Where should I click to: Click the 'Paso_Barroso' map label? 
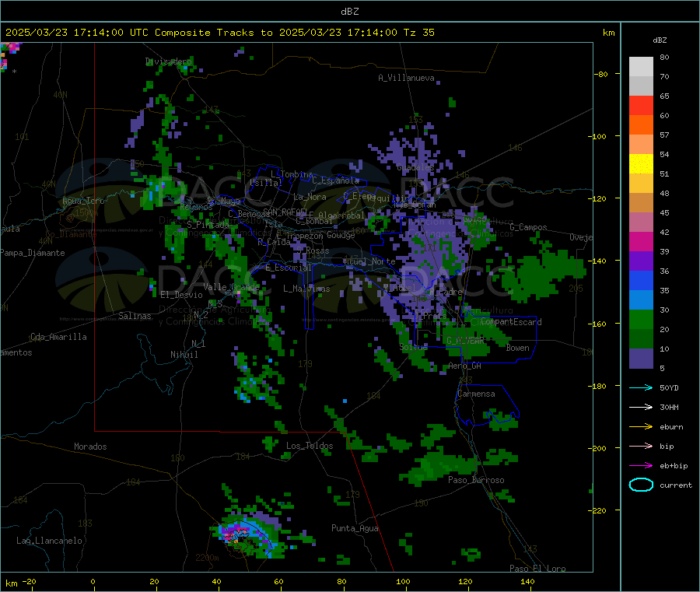click(476, 480)
